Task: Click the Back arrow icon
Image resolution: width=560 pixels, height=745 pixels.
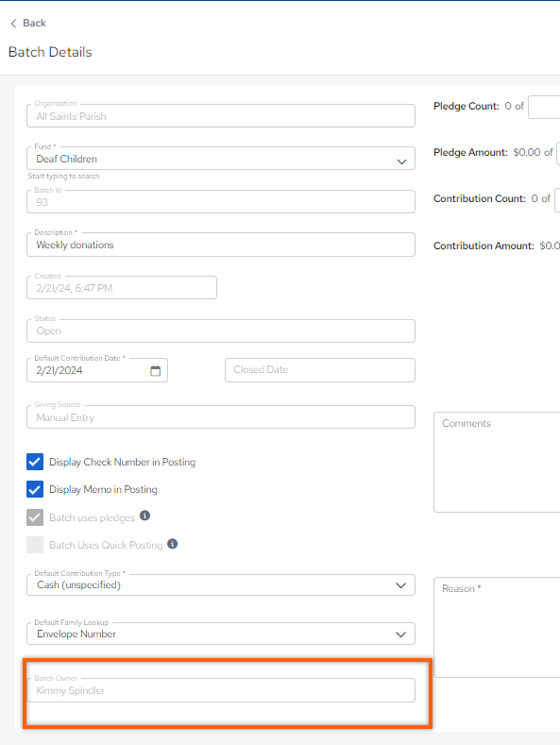Action: 13,23
